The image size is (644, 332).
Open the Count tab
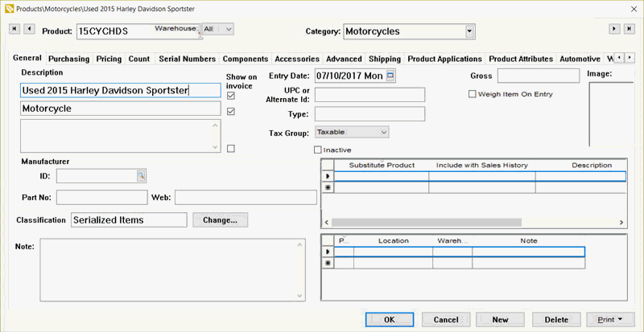[139, 59]
